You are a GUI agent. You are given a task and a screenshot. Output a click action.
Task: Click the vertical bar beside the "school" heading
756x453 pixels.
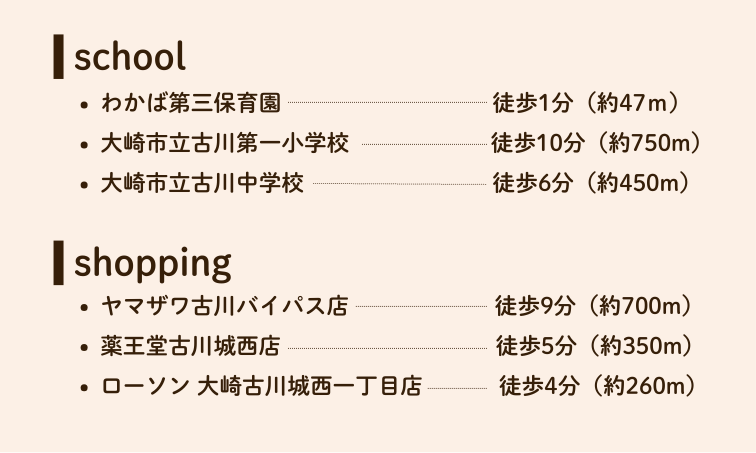point(59,57)
